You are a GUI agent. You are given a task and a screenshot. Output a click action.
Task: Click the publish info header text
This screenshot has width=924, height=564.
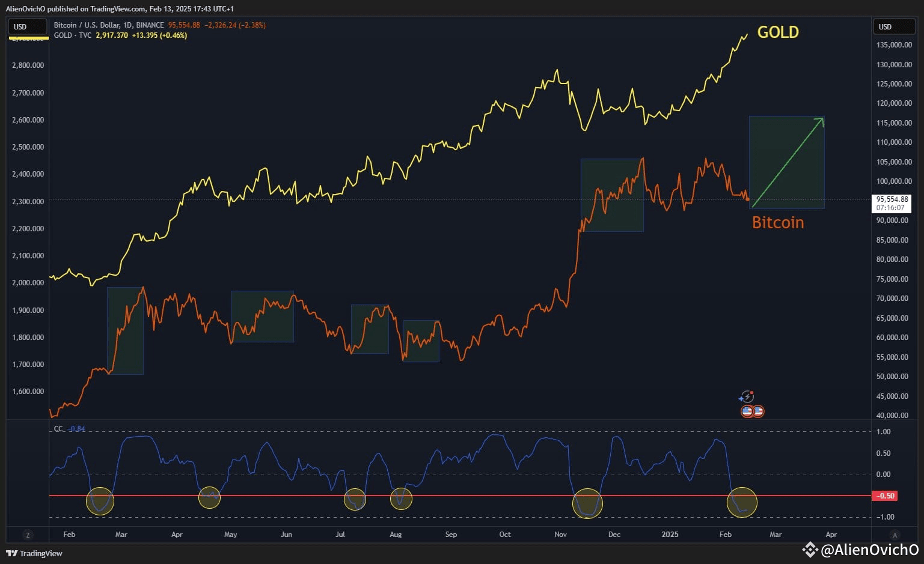pyautogui.click(x=120, y=8)
